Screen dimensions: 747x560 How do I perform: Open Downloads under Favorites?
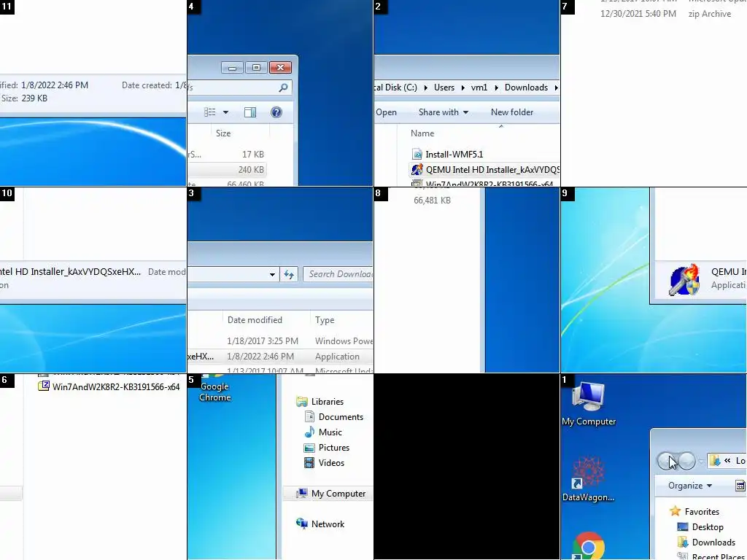(x=706, y=542)
